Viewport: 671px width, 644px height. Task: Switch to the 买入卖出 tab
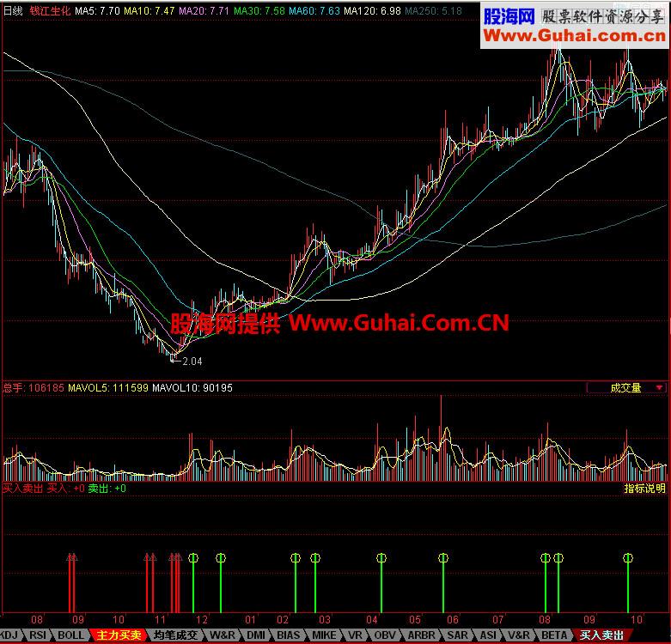tap(601, 635)
